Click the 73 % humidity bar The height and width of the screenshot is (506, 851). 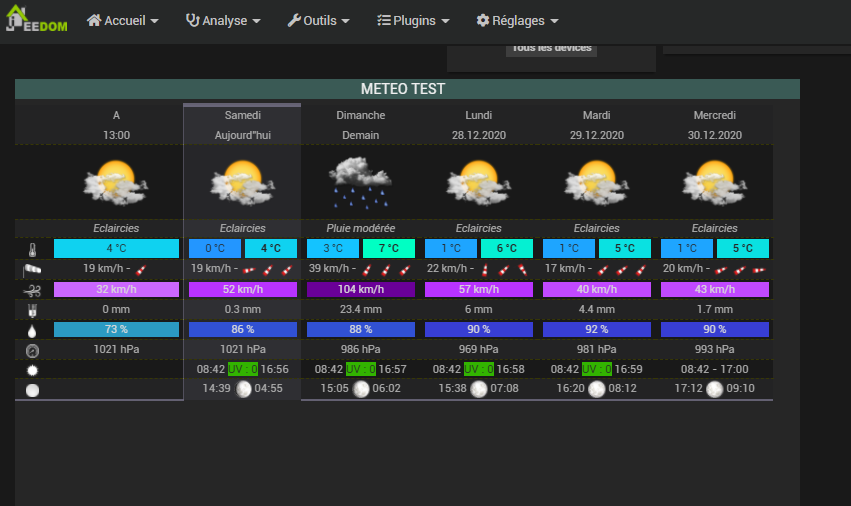116,330
